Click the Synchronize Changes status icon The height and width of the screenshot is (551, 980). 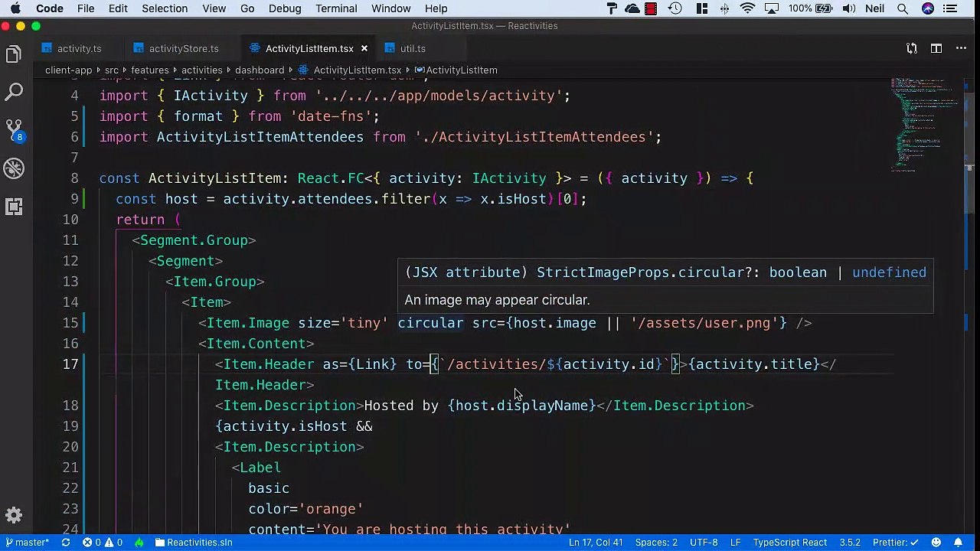point(66,543)
